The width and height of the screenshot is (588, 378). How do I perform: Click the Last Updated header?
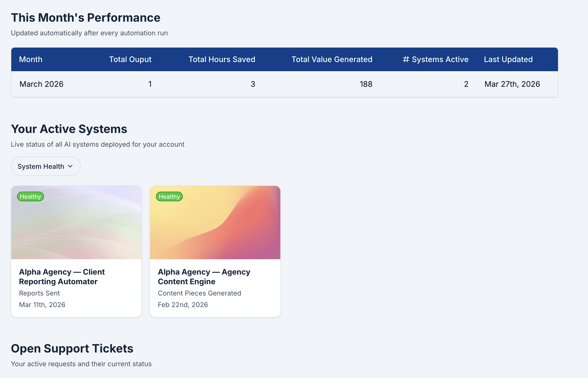tap(508, 59)
